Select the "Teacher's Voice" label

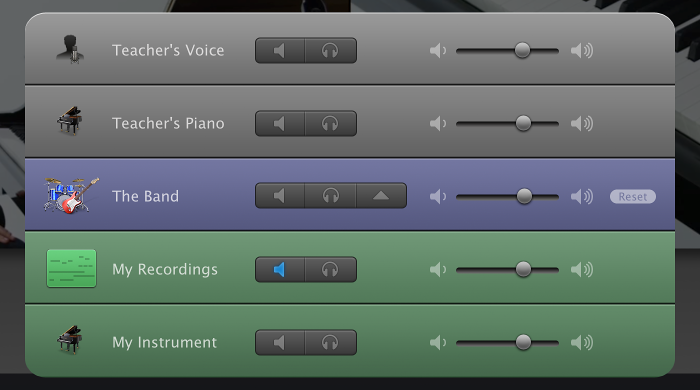(168, 50)
